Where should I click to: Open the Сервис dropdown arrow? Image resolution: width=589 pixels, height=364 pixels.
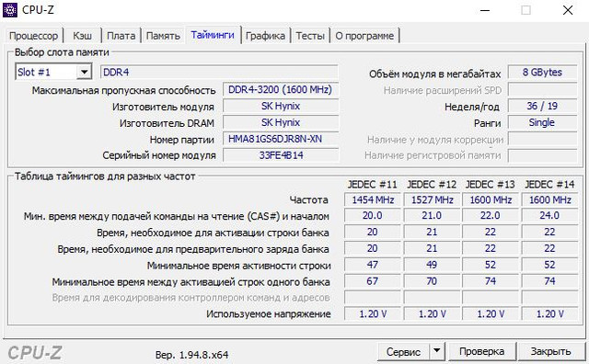click(x=436, y=351)
